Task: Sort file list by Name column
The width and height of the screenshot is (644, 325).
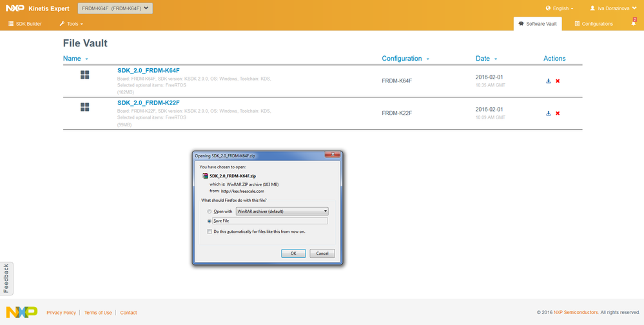Action: [75, 59]
